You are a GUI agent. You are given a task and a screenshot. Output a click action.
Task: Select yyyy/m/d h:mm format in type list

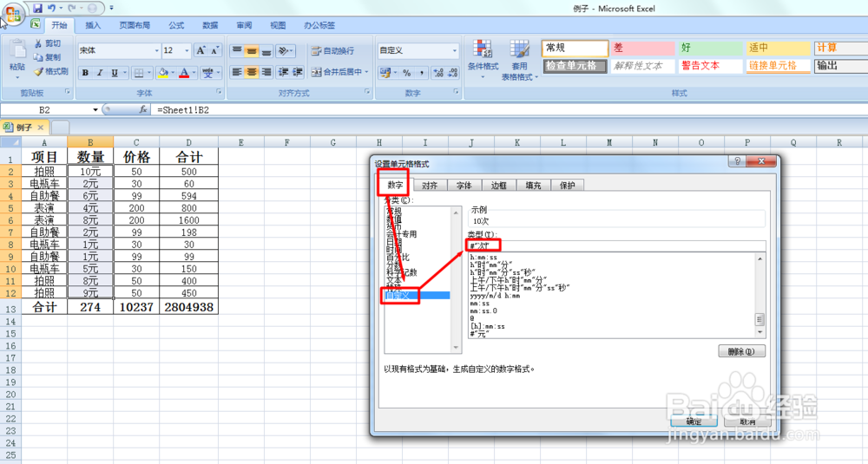pos(495,296)
